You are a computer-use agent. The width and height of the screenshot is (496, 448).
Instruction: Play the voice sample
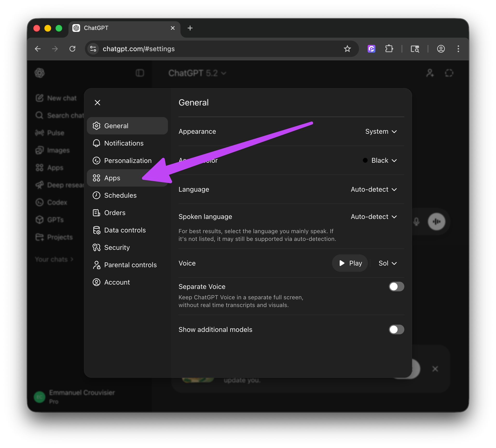(350, 263)
